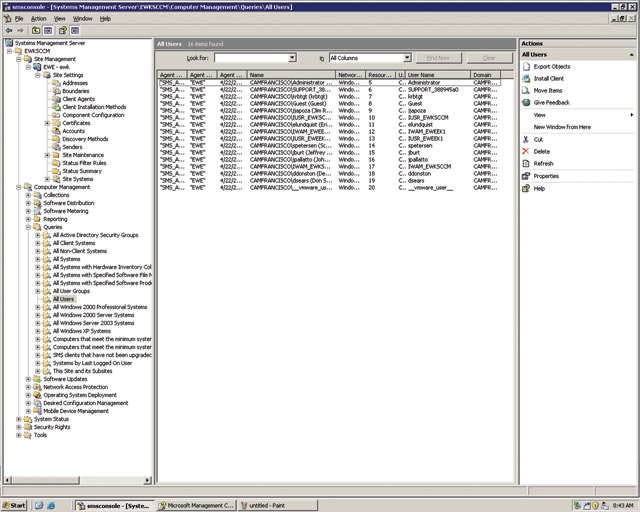This screenshot has height=512, width=640.
Task: Expand the Site Maintenance node
Action: click(47, 155)
